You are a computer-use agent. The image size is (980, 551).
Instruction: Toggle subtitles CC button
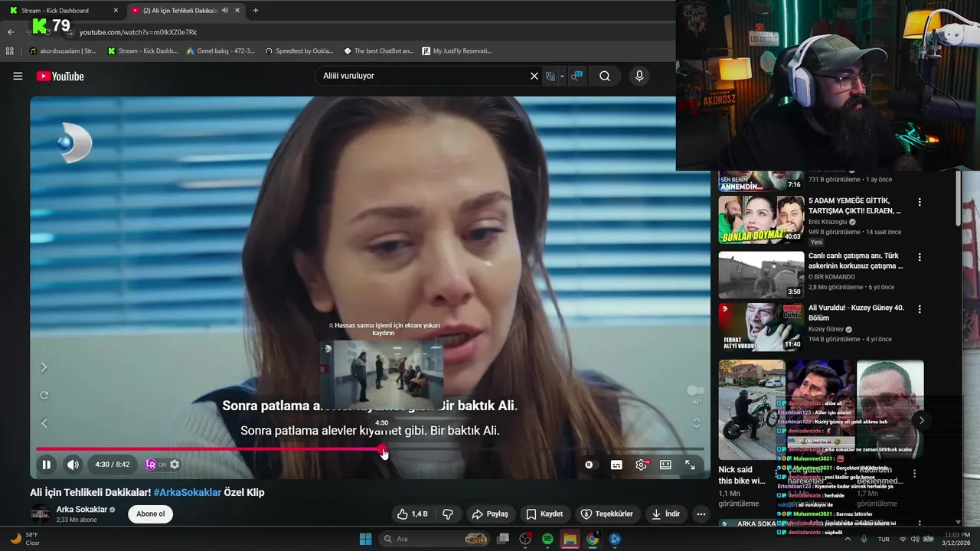(616, 465)
